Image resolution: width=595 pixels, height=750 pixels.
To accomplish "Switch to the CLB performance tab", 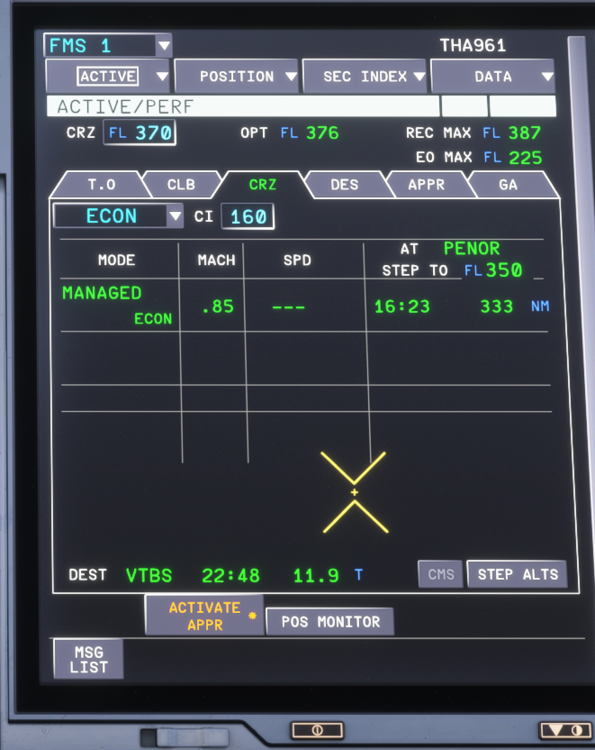I will (181, 185).
